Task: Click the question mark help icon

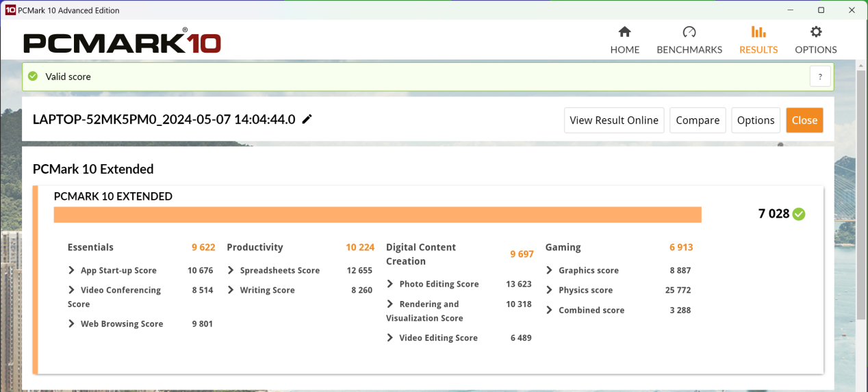Action: click(x=819, y=77)
